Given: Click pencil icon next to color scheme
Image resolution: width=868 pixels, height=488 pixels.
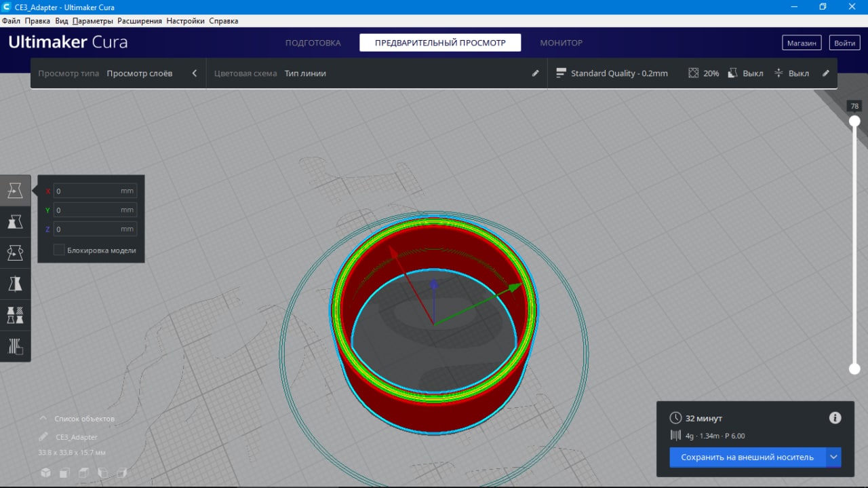Looking at the screenshot, I should pos(536,73).
